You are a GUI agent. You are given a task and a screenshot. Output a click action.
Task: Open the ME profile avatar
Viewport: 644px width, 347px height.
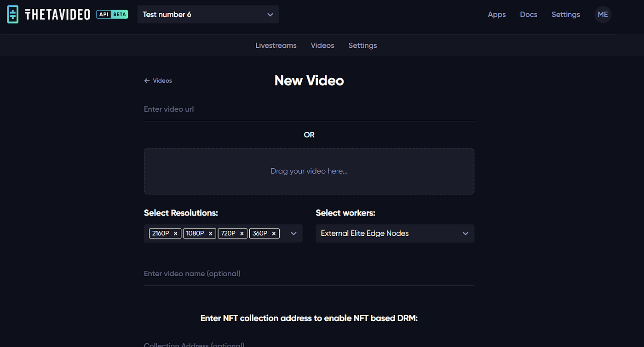[x=603, y=15]
